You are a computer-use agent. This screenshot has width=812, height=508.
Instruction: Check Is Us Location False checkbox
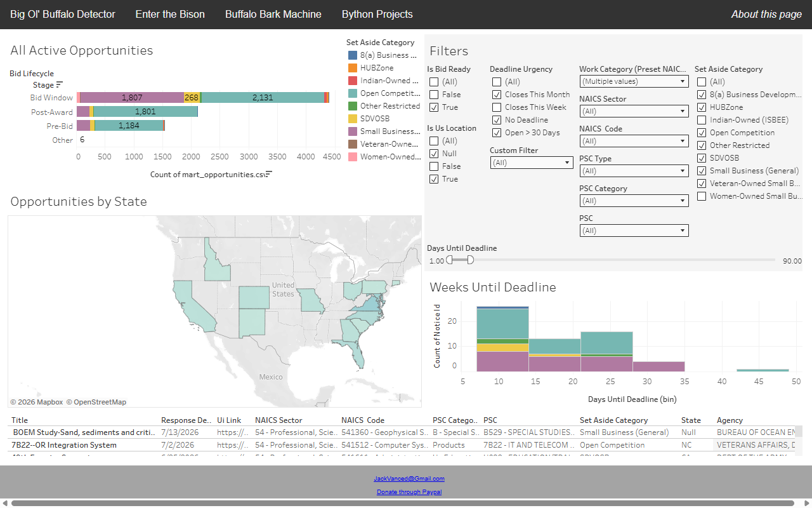click(434, 166)
